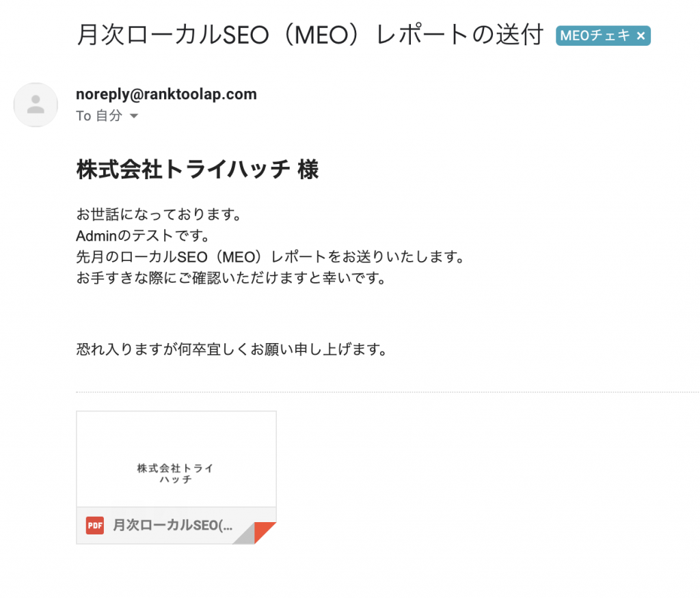Click the red folded corner of attachment

[265, 533]
